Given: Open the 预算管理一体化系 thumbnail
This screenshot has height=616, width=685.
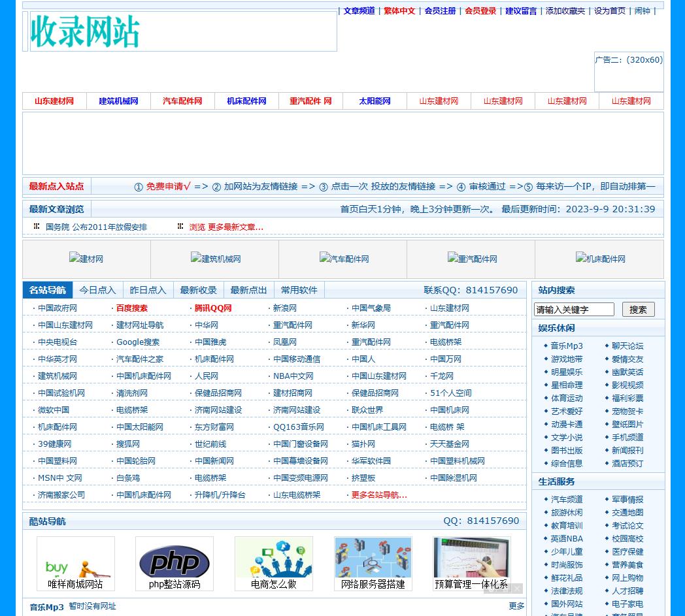Looking at the screenshot, I should (472, 563).
